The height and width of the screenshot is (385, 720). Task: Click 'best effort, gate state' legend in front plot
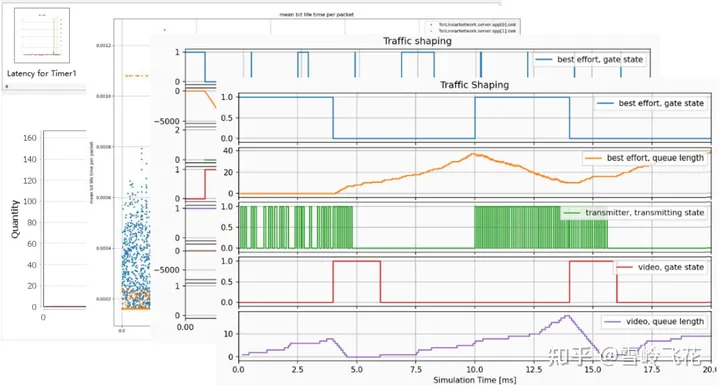tap(650, 103)
